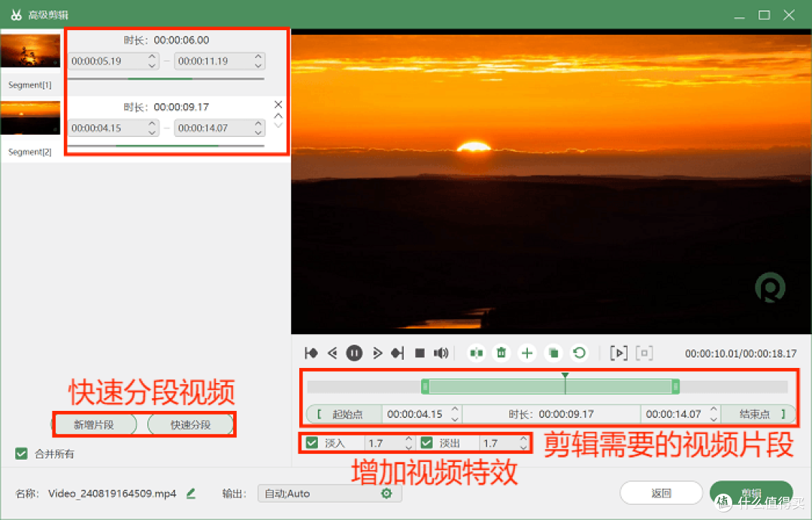
Task: Click 新增片段 button
Action: pos(94,424)
